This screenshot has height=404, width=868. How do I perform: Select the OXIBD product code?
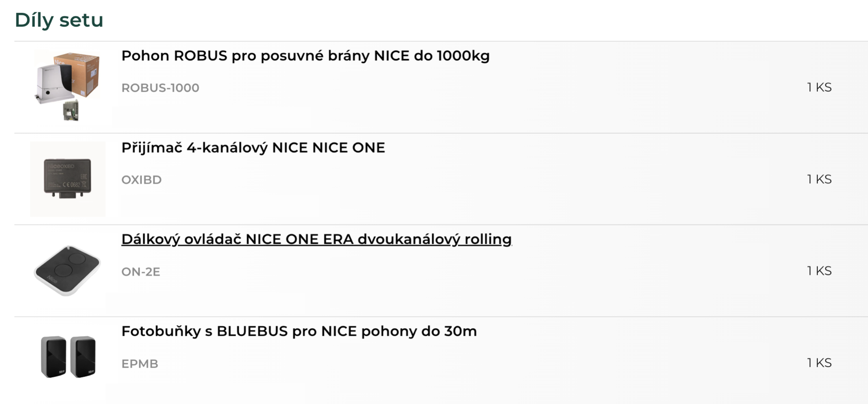point(141,180)
